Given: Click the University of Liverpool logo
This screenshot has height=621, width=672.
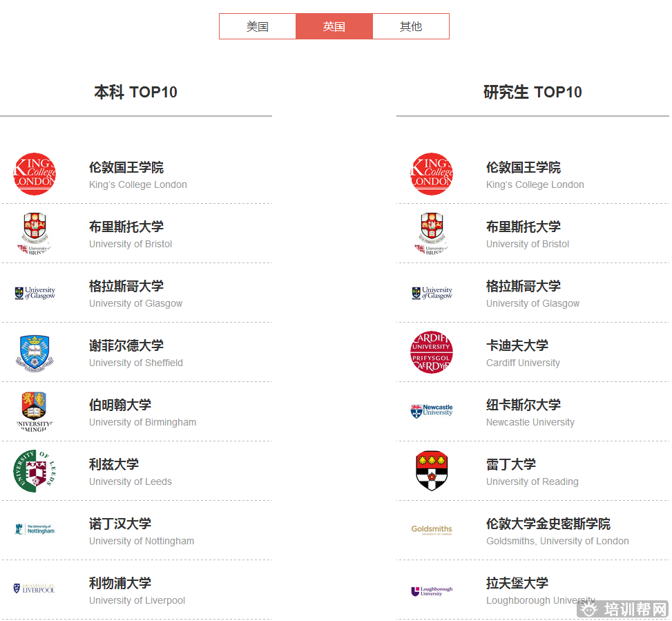Looking at the screenshot, I should tap(35, 589).
